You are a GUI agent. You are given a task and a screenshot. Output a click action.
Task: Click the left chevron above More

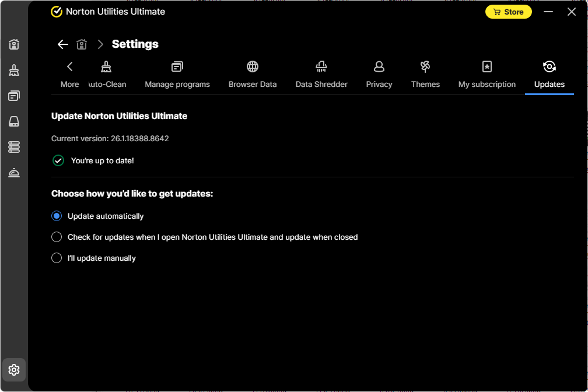coord(69,66)
